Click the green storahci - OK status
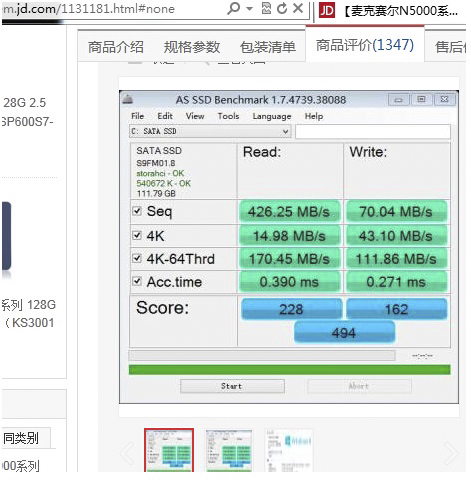The image size is (471, 480). pos(160,173)
